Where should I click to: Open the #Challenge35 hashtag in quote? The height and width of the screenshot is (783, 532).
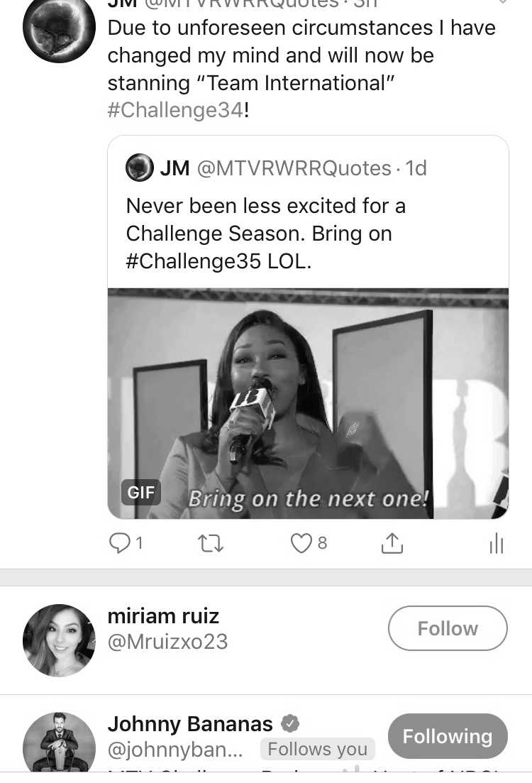[x=193, y=261]
